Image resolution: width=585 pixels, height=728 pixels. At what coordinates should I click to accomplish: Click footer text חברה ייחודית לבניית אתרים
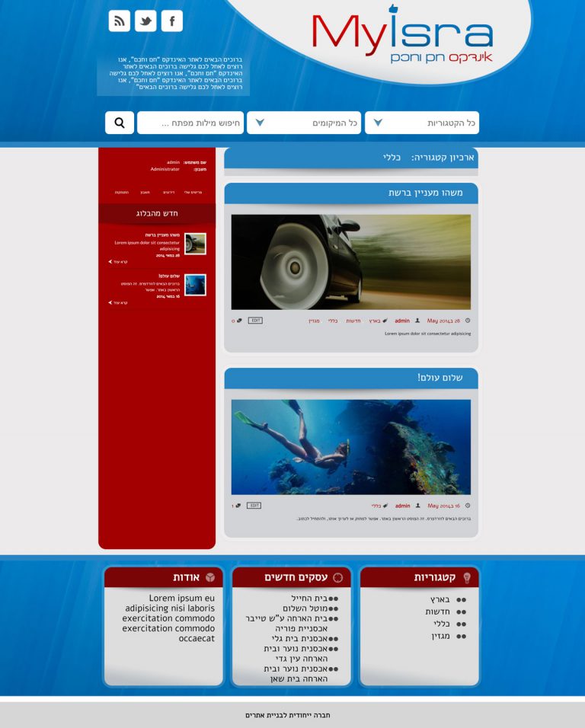pos(288,715)
